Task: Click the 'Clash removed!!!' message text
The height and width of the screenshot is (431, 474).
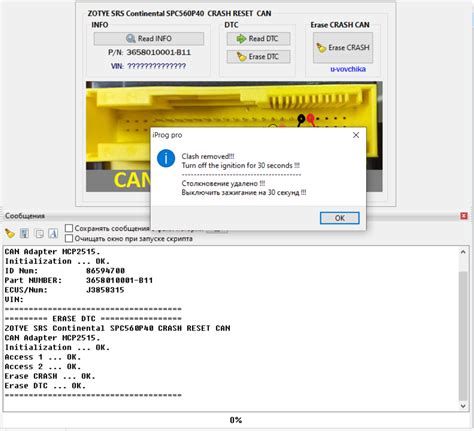Action: [x=208, y=156]
